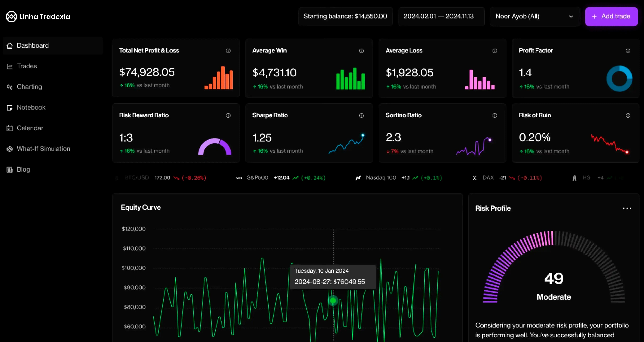Edit the starting balance field
This screenshot has height=342, width=644.
click(x=345, y=16)
